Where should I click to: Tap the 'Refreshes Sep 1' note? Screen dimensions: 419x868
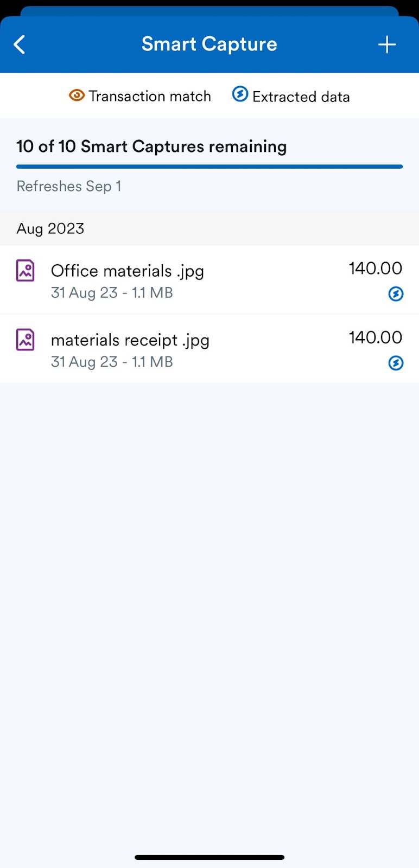[x=69, y=187]
